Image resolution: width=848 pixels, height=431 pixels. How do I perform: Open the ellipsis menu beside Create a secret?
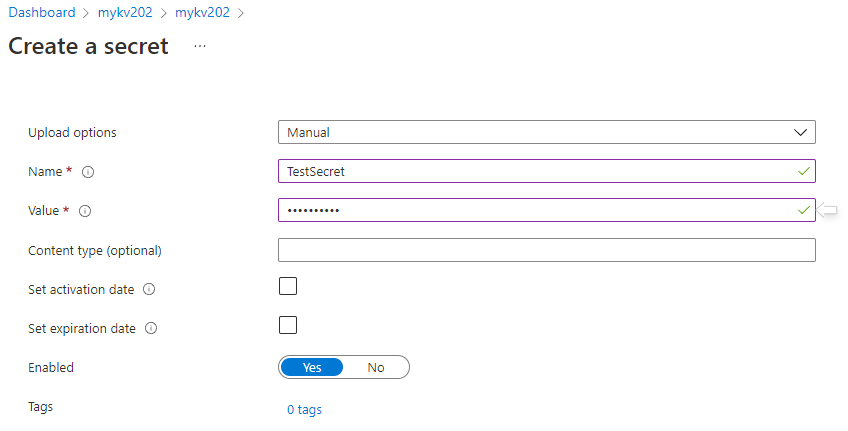click(200, 47)
